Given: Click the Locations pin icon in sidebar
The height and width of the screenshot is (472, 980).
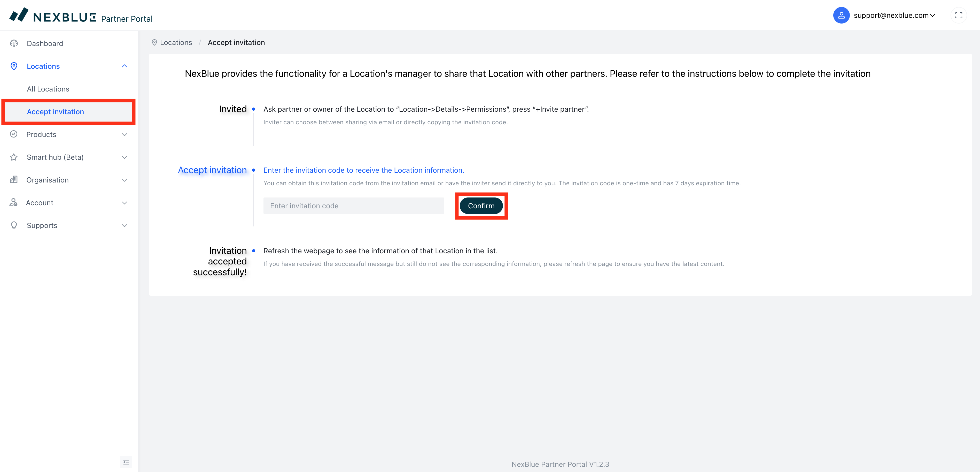Looking at the screenshot, I should (14, 66).
